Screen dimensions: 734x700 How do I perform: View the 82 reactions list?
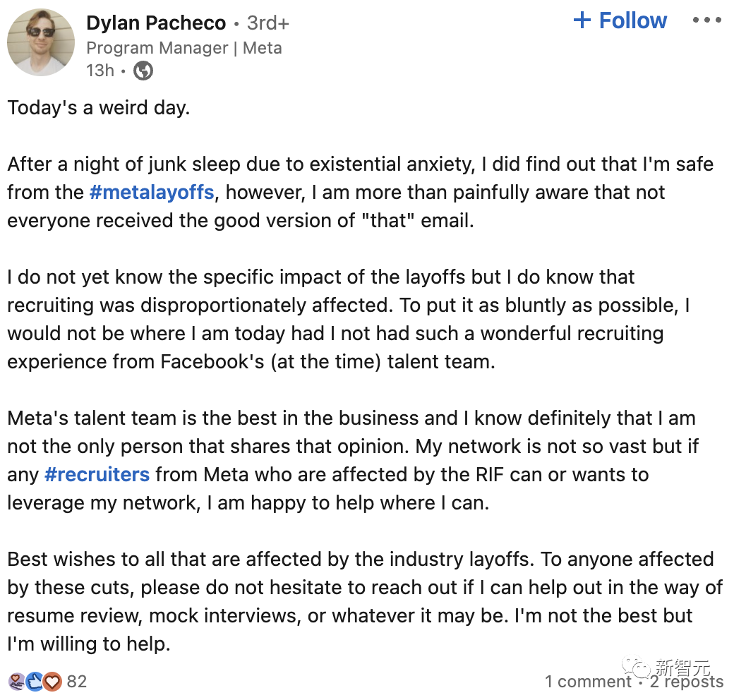coord(76,681)
